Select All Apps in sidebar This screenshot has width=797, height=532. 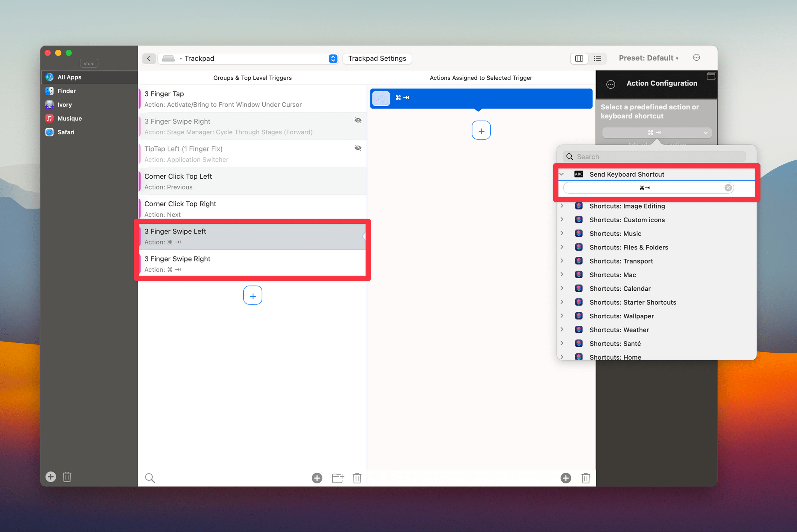coord(90,77)
